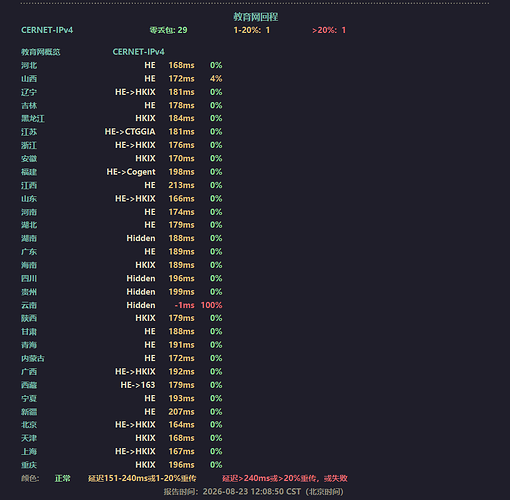
Task: Click the 江西 row label
Action: coord(29,185)
